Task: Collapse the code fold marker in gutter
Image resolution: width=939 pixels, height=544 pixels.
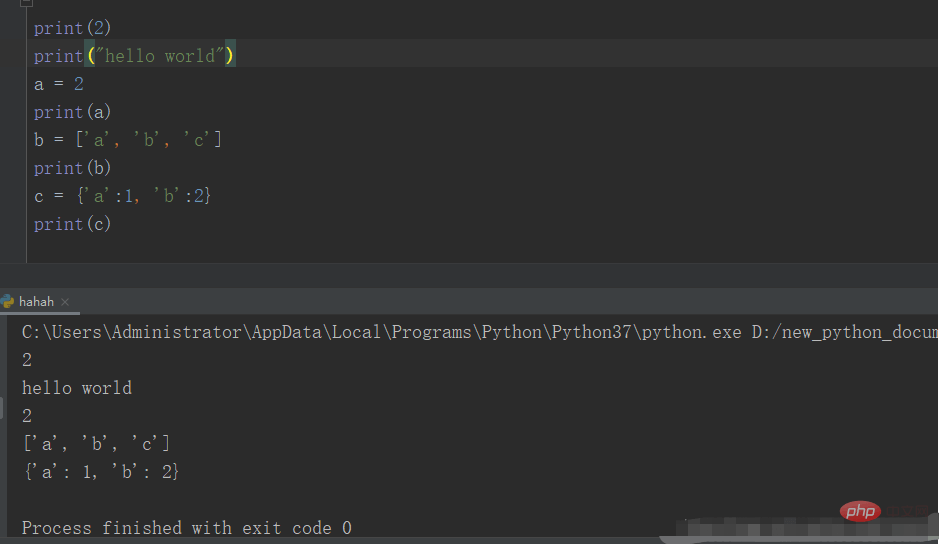Action: point(26,2)
